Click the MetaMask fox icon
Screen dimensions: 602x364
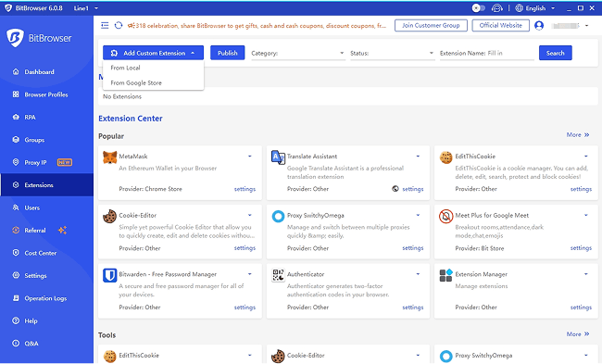(110, 157)
